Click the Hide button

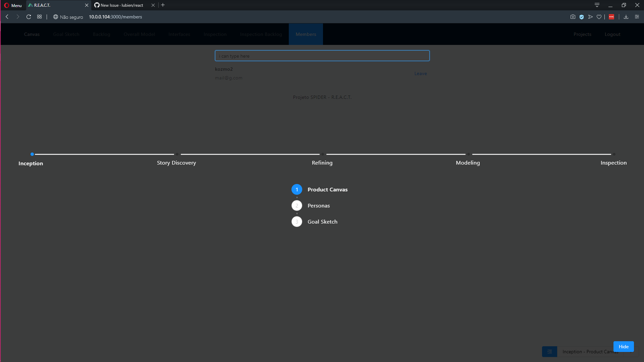tap(623, 347)
